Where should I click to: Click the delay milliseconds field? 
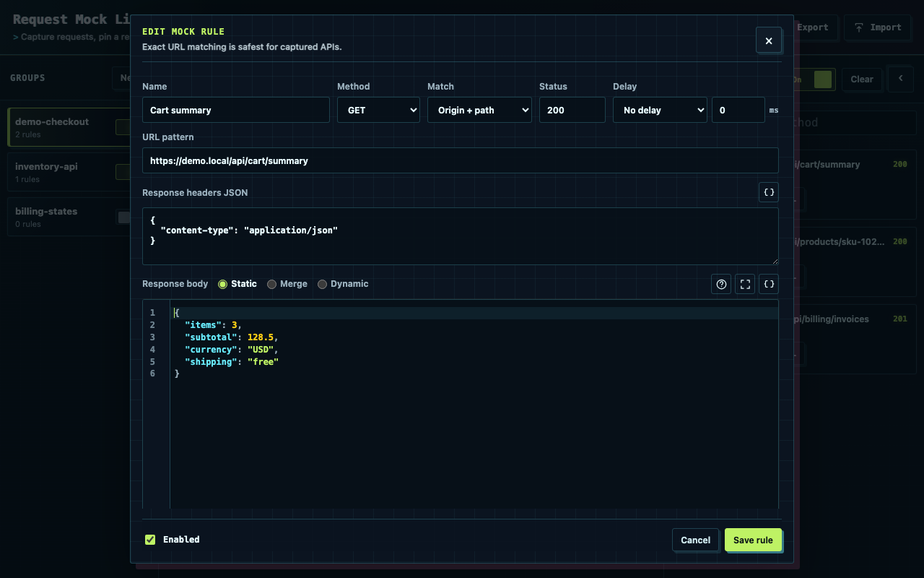pos(738,110)
